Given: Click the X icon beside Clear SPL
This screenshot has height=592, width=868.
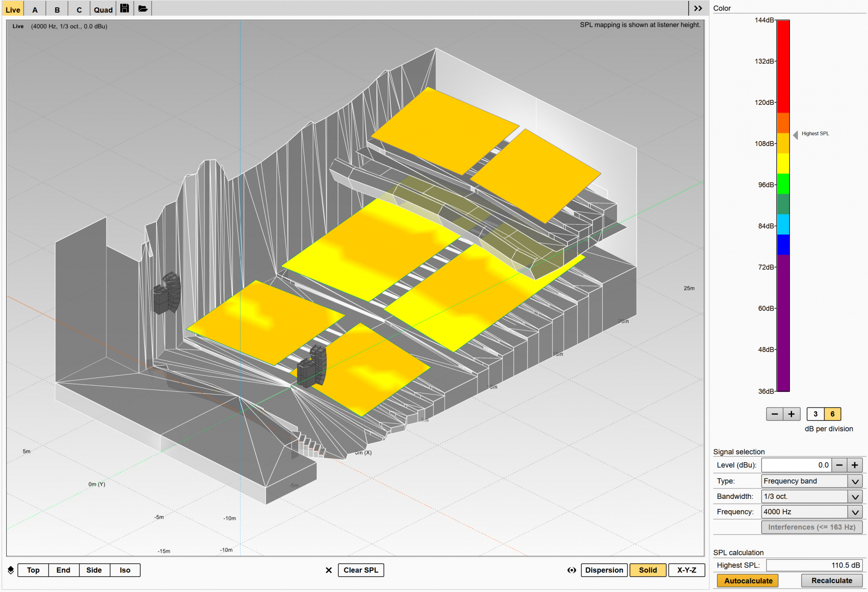Looking at the screenshot, I should pos(329,570).
